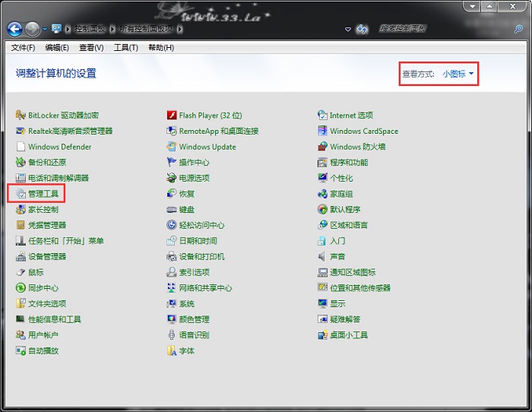Click the 管理工具 icon

pyautogui.click(x=21, y=194)
